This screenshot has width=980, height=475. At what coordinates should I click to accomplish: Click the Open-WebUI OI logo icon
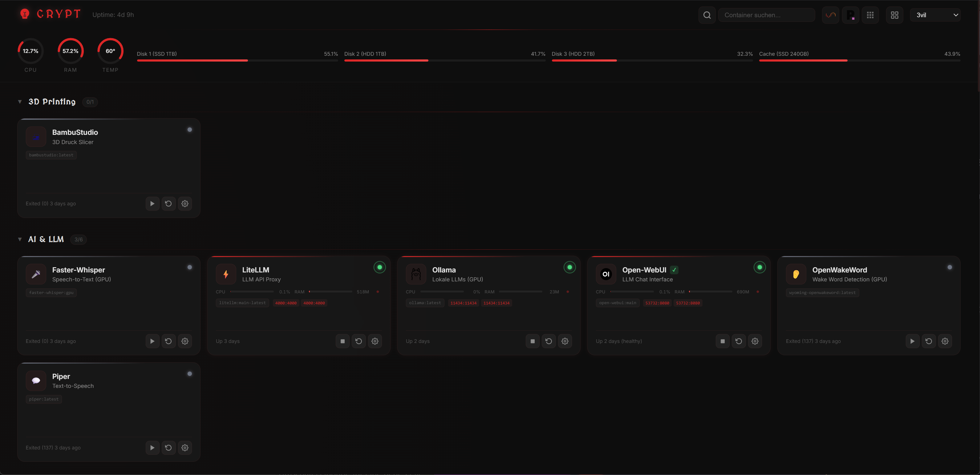(606, 274)
